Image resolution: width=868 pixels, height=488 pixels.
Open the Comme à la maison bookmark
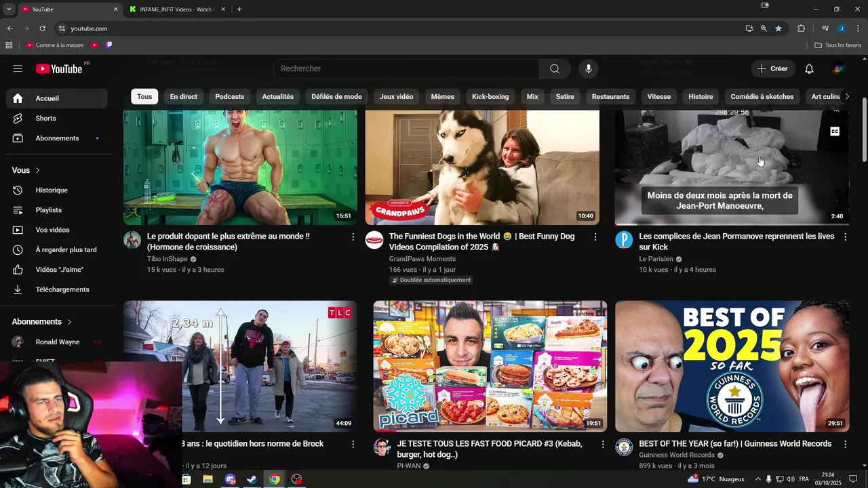pos(55,45)
